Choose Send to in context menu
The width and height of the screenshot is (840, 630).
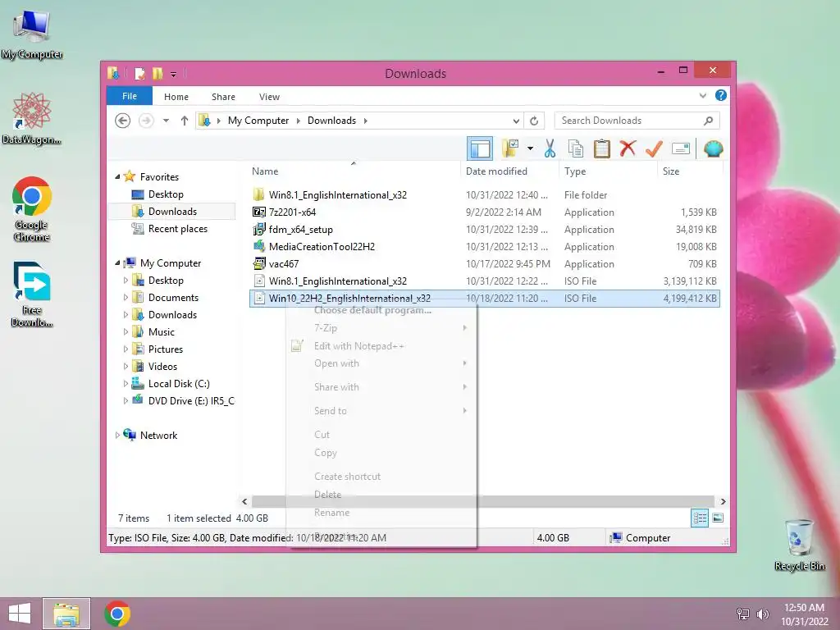pos(381,411)
